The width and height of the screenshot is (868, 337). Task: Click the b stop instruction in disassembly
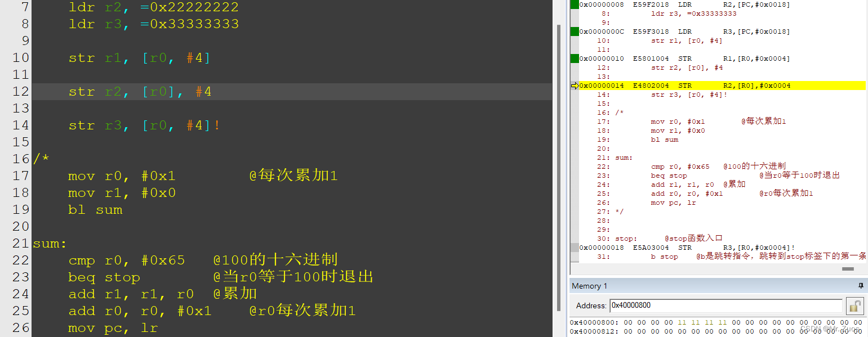[x=665, y=256]
